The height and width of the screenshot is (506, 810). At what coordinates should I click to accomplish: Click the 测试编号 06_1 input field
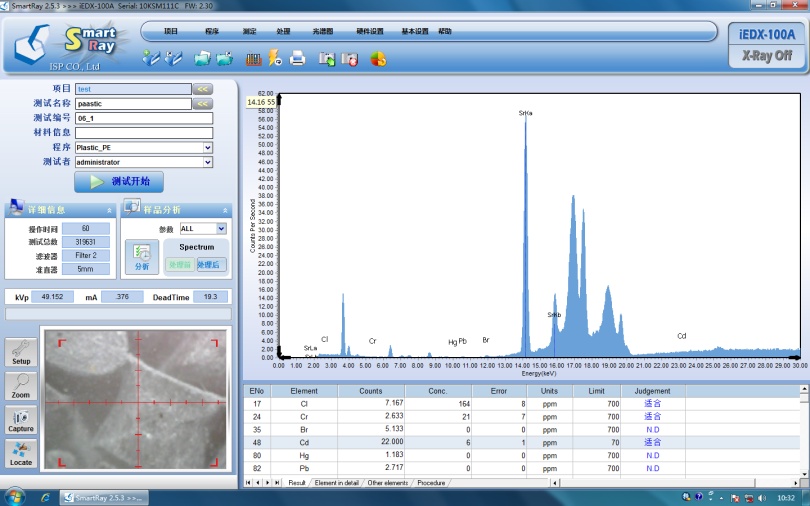[x=144, y=118]
